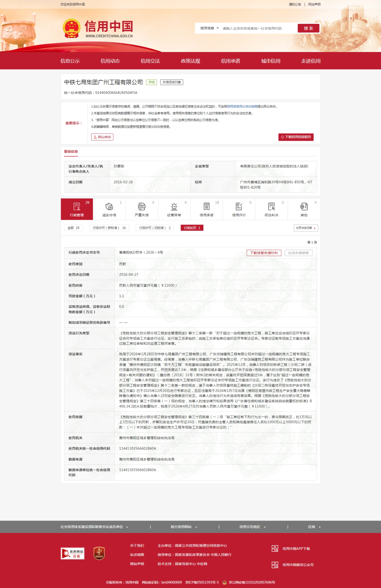This screenshot has width=381, height=588.
Task: Open the 信用信息 search type dropdown
Action: tap(209, 28)
